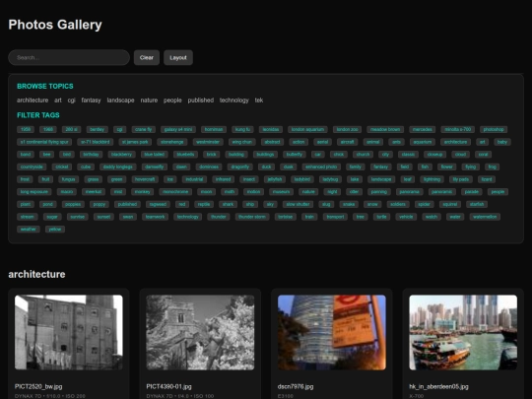This screenshot has width=532, height=399.
Task: Filter by the aquarium tag
Action: (423, 142)
